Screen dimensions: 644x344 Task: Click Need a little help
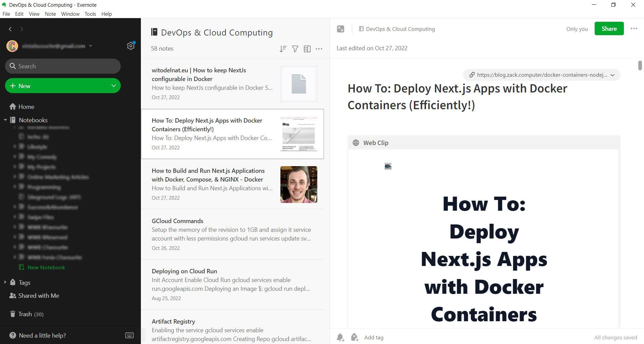point(38,335)
